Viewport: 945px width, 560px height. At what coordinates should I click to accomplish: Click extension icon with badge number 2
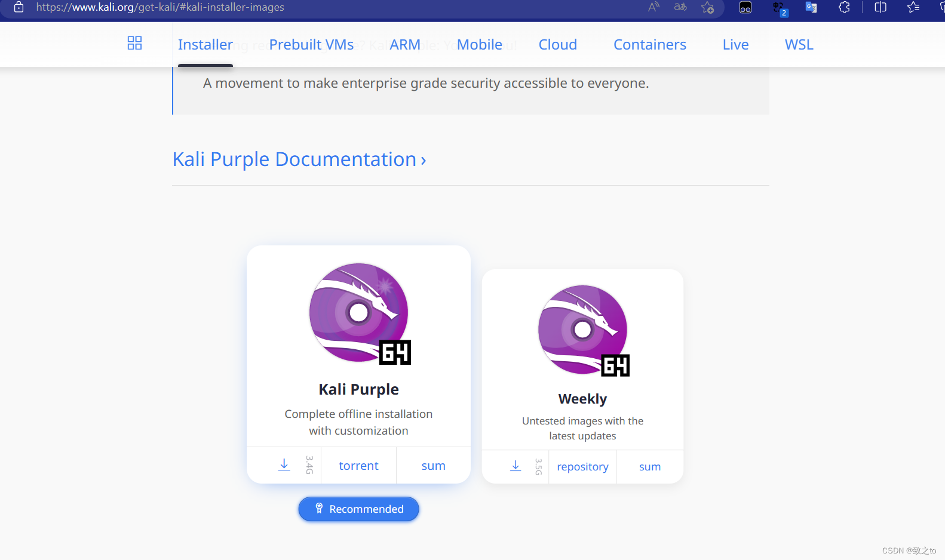pyautogui.click(x=780, y=8)
